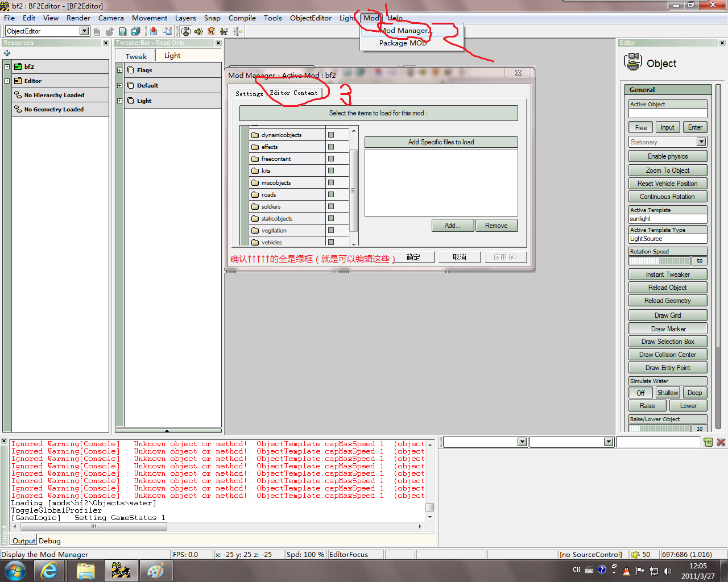The width and height of the screenshot is (728, 582).
Task: Close the Resources panel
Action: (x=106, y=43)
